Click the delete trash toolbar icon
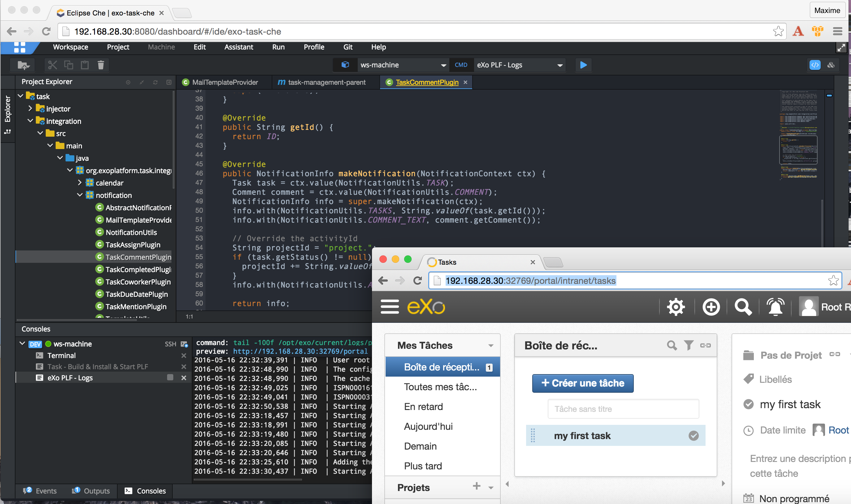This screenshot has height=504, width=851. pos(101,65)
